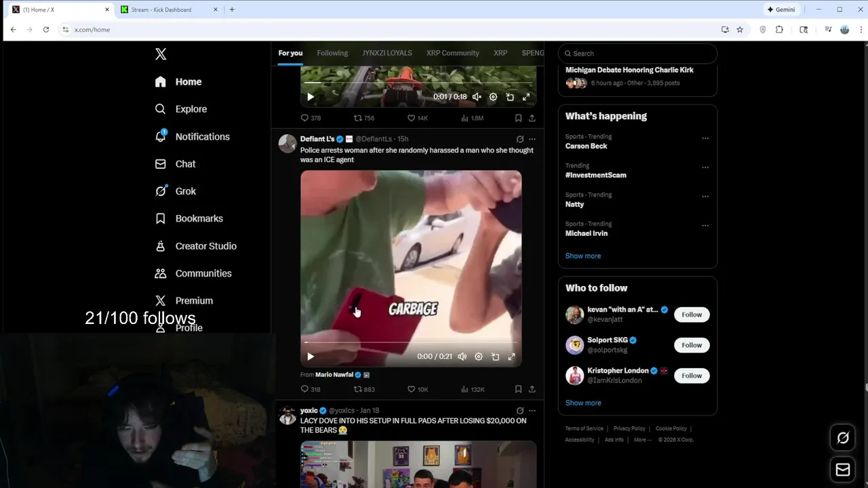
Task: Open Creator Studio in the sidebar
Action: click(195, 246)
